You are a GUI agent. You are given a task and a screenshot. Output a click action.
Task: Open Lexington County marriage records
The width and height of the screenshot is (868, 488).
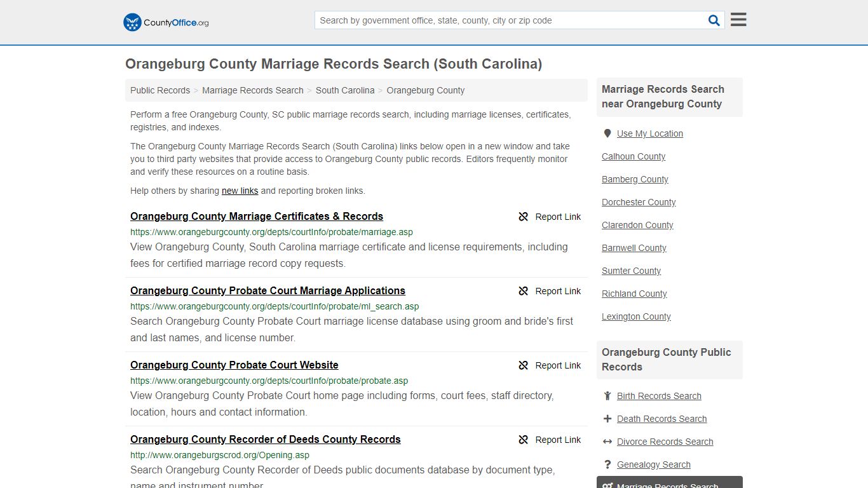[636, 316]
